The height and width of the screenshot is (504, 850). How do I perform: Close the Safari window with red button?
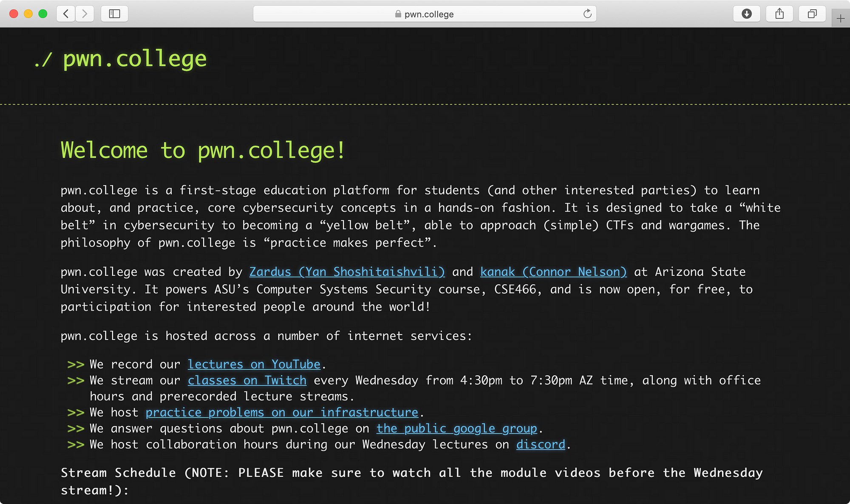[x=14, y=14]
